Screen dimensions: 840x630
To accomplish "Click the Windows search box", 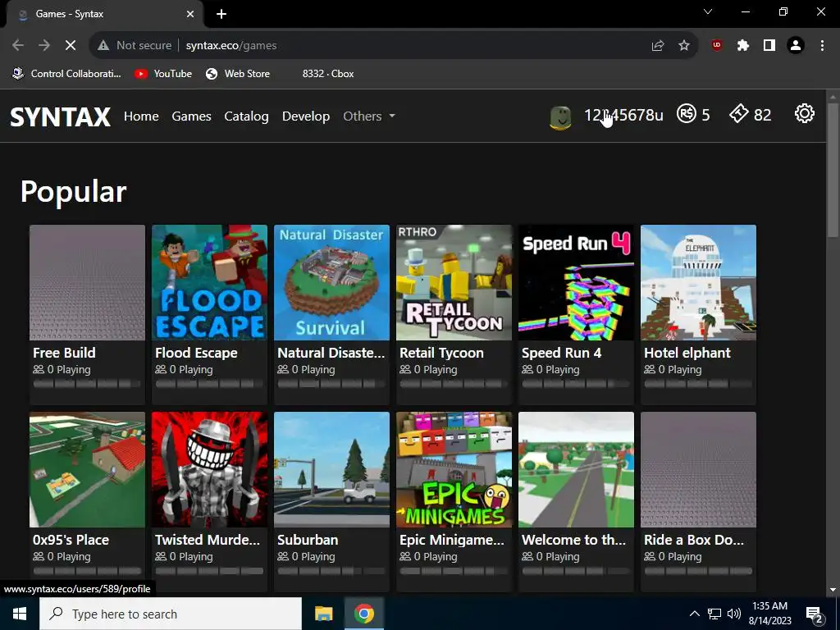I will coord(171,614).
